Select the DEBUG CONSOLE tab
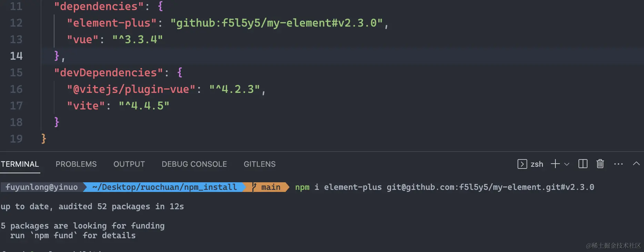This screenshot has height=252, width=644. click(194, 164)
